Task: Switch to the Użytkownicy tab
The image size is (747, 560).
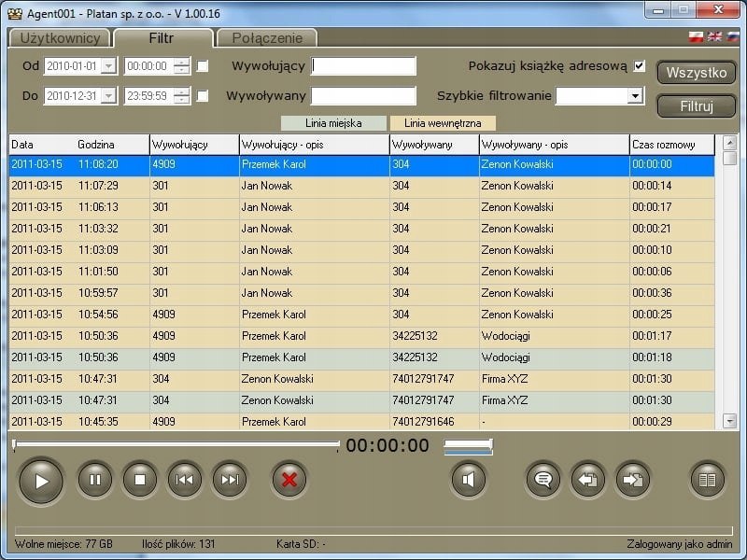Action: (60, 38)
